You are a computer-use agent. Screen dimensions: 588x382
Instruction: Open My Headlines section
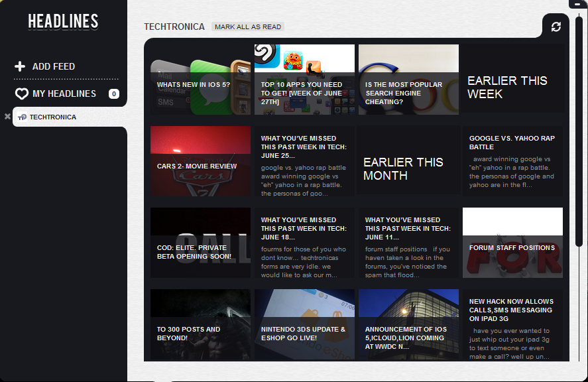point(64,94)
